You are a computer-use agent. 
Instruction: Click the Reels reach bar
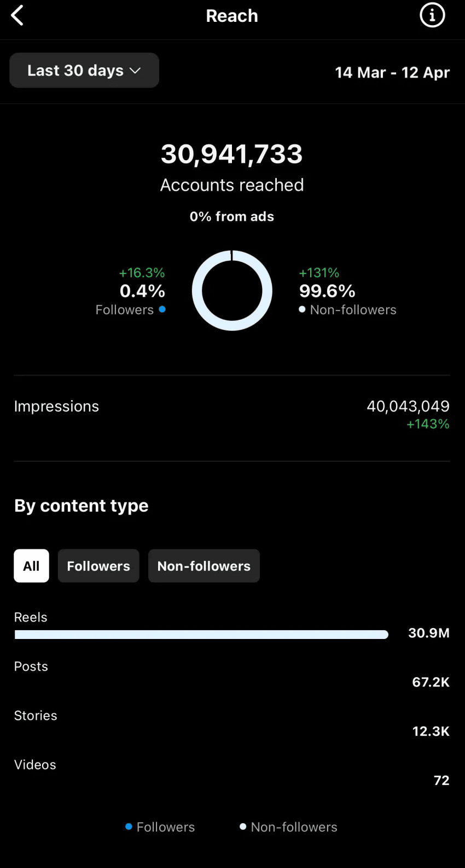(201, 635)
